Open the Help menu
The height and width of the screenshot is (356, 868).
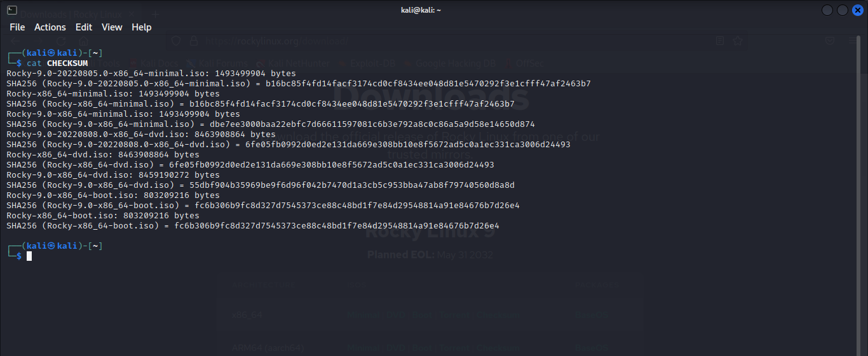tap(142, 27)
